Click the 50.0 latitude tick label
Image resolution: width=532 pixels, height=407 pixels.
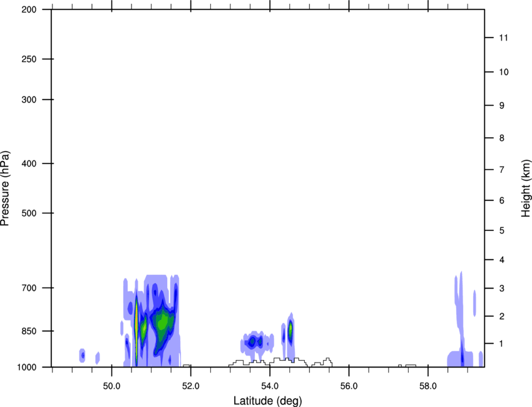tap(111, 386)
